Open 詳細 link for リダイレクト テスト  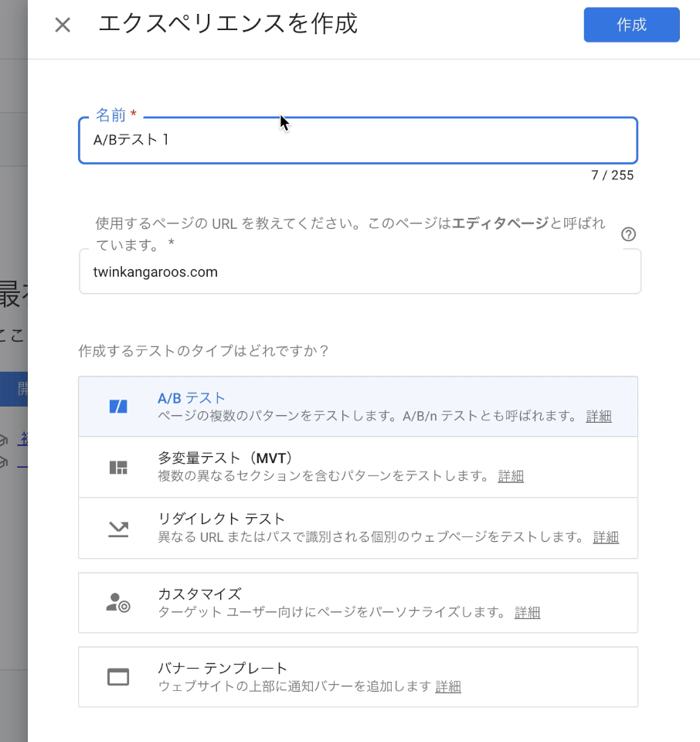click(606, 537)
